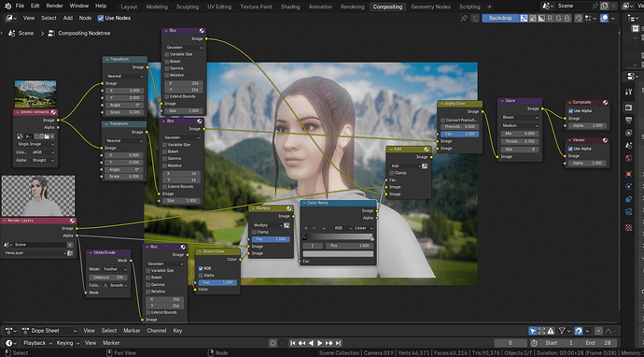Open the File menu
This screenshot has width=644, height=357.
point(20,7)
